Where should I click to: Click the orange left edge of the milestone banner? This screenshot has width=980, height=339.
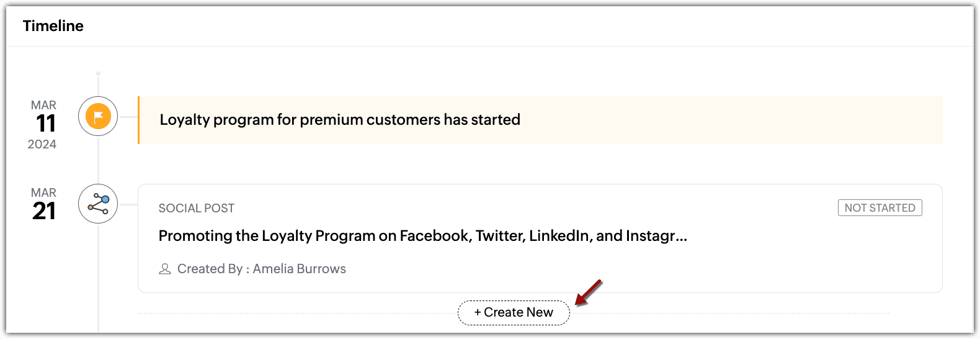(138, 120)
